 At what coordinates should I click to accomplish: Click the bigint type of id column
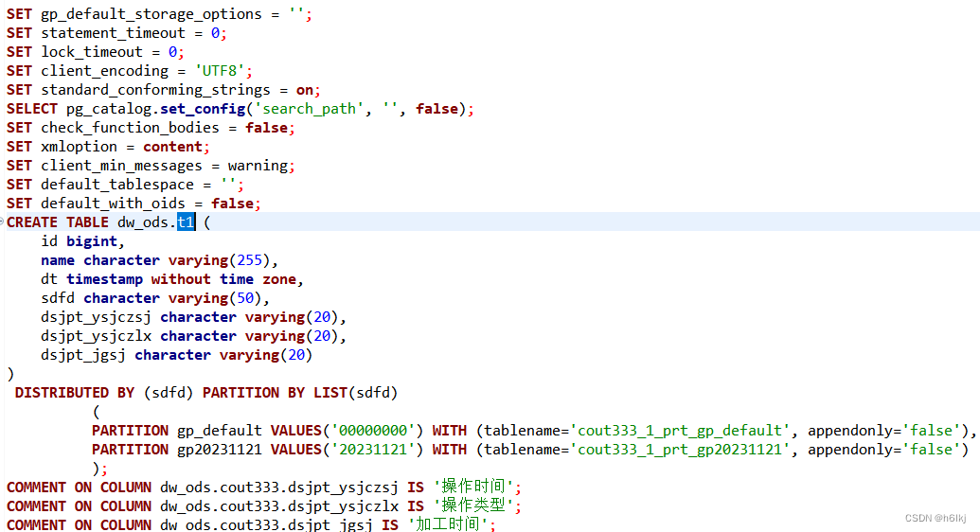92,241
